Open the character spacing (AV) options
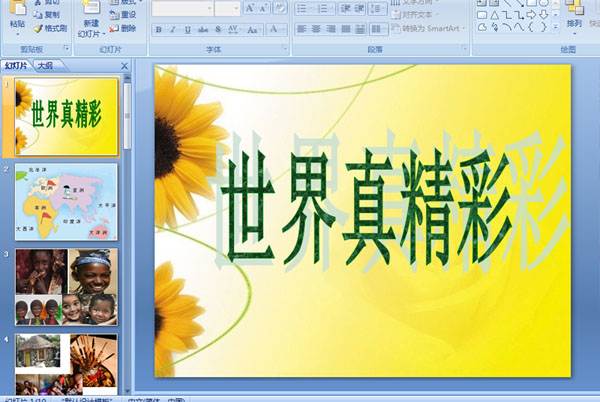The height and width of the screenshot is (402, 600). (x=233, y=29)
